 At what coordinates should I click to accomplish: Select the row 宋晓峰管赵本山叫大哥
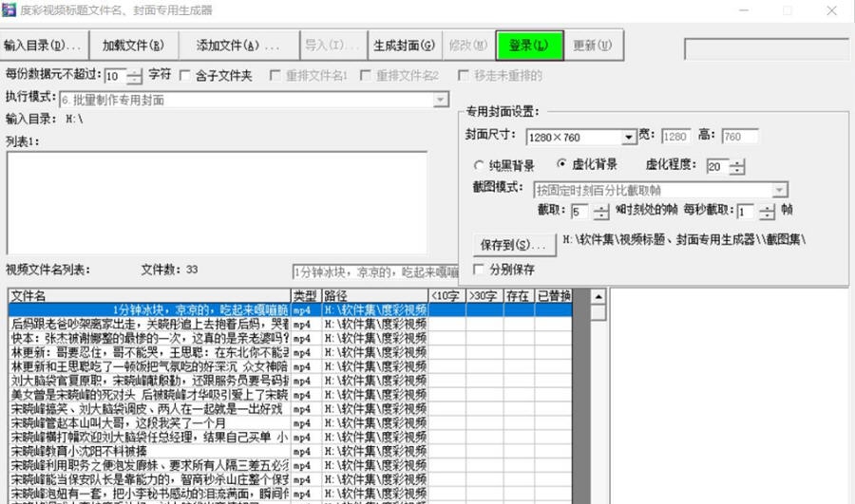[x=290, y=423]
